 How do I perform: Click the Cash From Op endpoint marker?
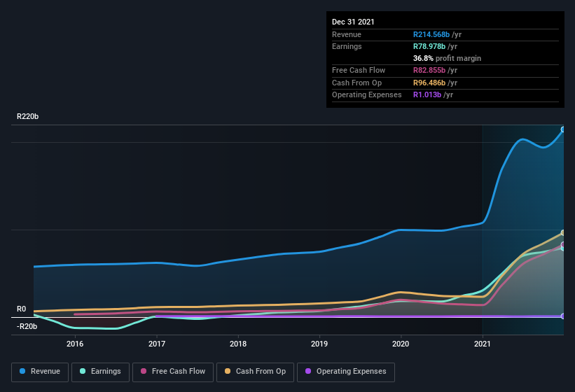[563, 232]
